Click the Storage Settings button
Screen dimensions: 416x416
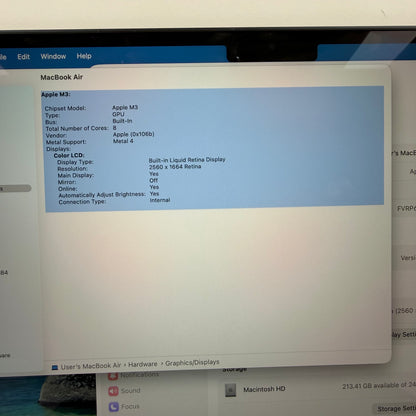tap(396, 408)
